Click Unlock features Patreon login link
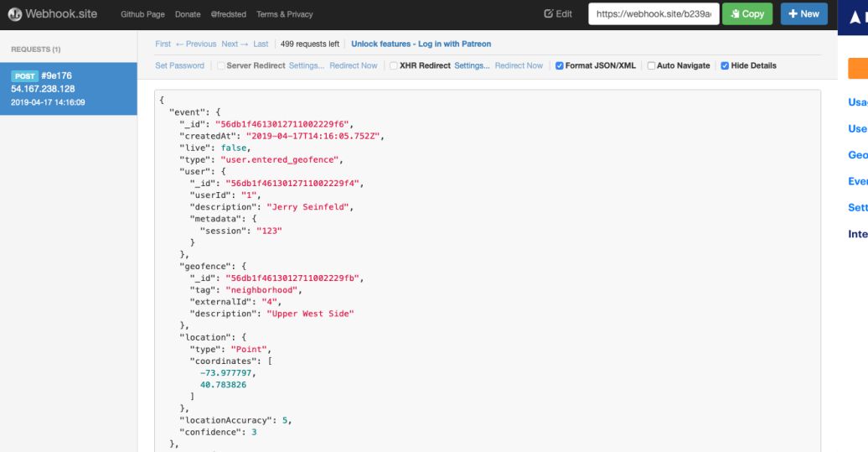Viewport: 868px width, 452px height. (421, 44)
